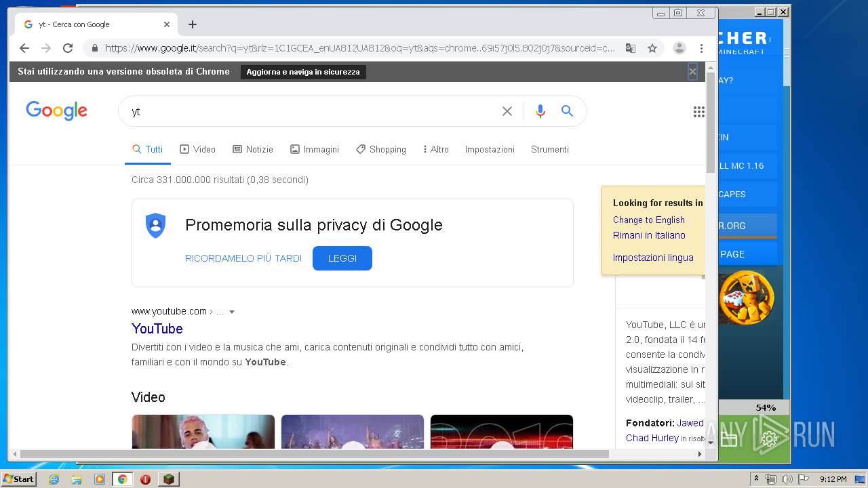The image size is (868, 488).
Task: Click CAPES button in launcher window
Action: tap(746, 194)
